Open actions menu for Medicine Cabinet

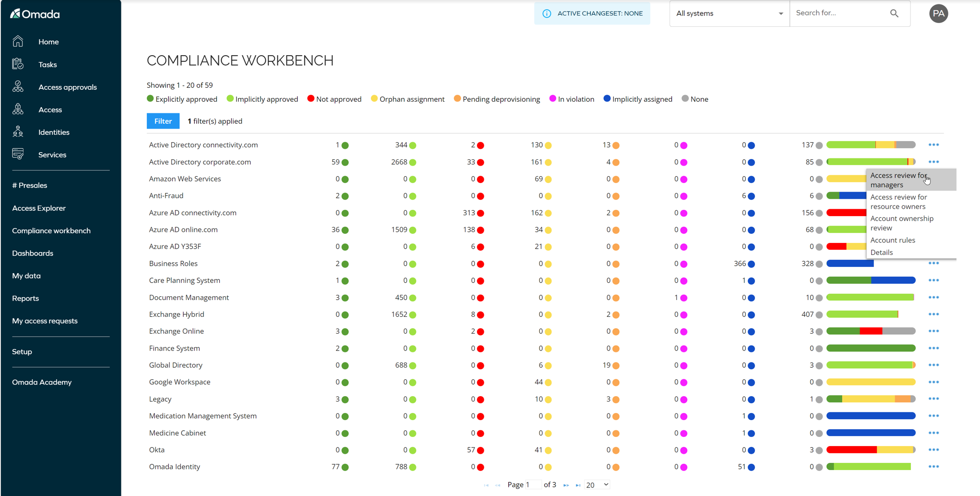[x=933, y=433]
